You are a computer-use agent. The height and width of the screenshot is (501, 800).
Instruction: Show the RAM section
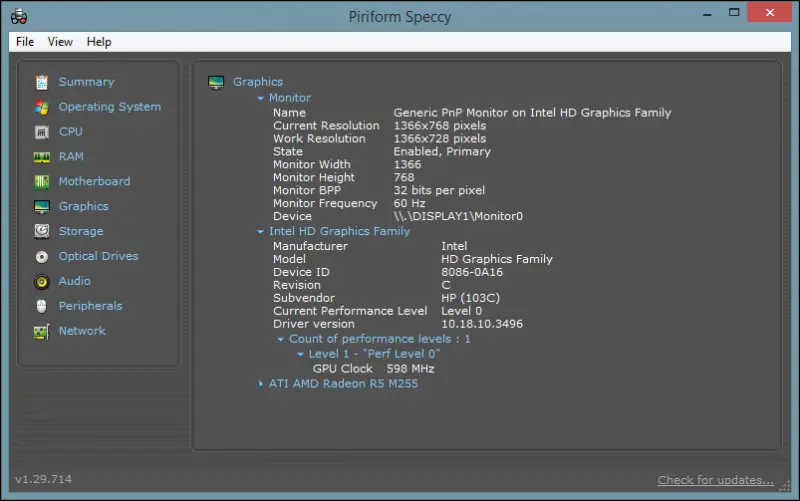click(71, 157)
